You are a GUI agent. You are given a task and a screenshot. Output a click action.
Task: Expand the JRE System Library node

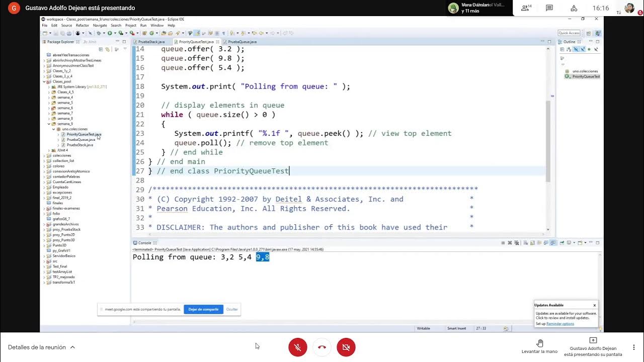pyautogui.click(x=49, y=87)
